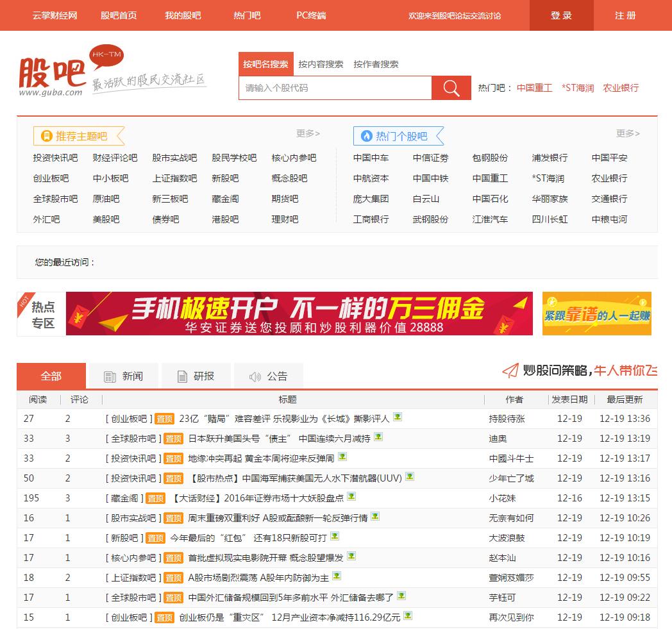Open hot link 中国重工 beside search
Image resolution: width=672 pixels, height=629 pixels.
(534, 88)
